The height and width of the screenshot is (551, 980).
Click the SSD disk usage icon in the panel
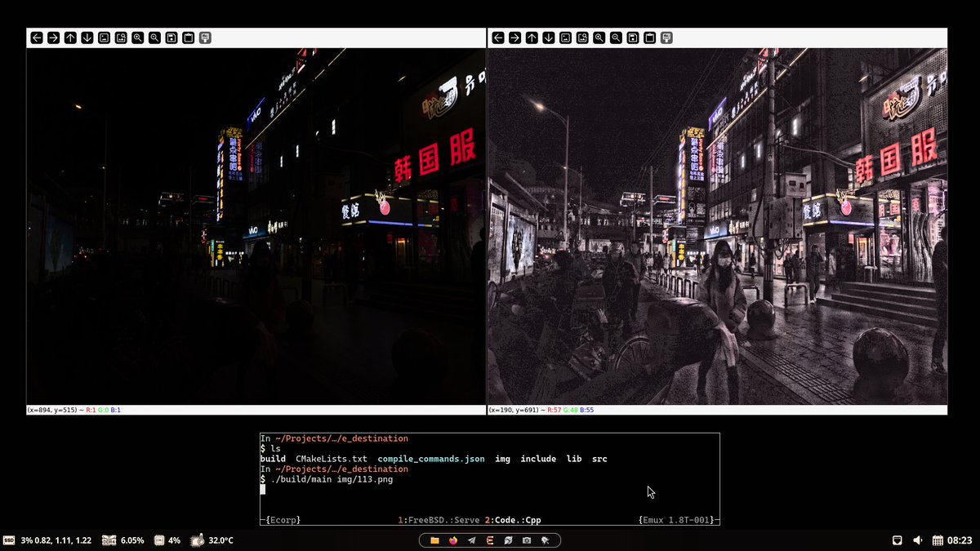pos(9,540)
